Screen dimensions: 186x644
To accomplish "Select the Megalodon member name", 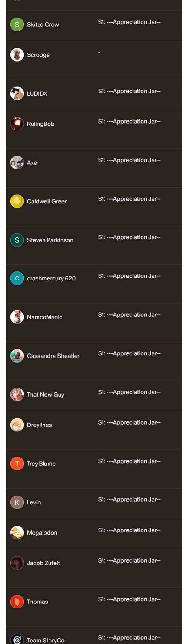I will [42, 533].
